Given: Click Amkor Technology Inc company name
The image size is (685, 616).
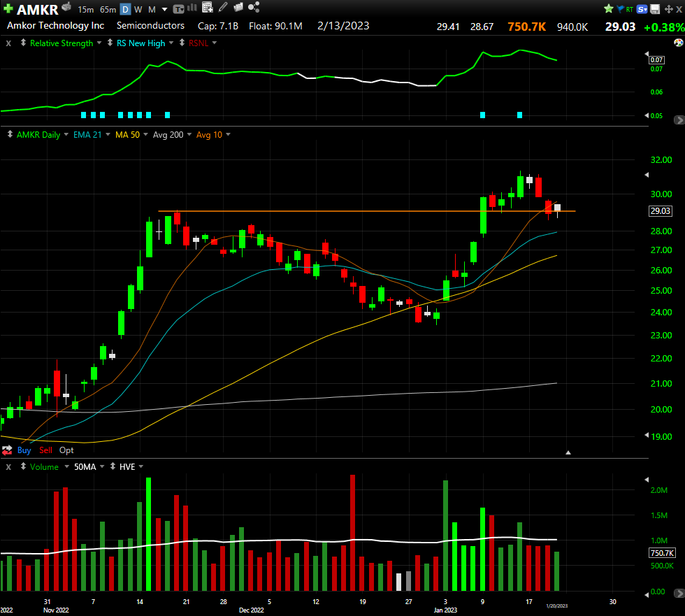Looking at the screenshot, I should point(55,26).
